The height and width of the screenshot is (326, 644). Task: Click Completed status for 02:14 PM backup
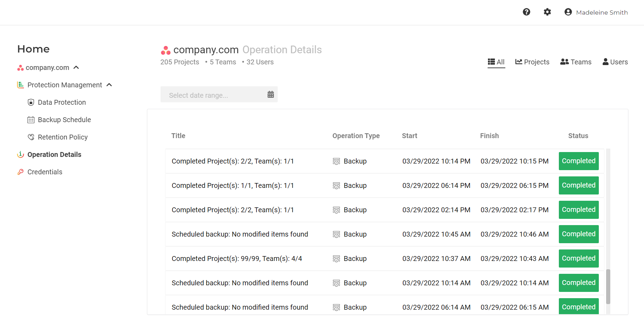[579, 210]
